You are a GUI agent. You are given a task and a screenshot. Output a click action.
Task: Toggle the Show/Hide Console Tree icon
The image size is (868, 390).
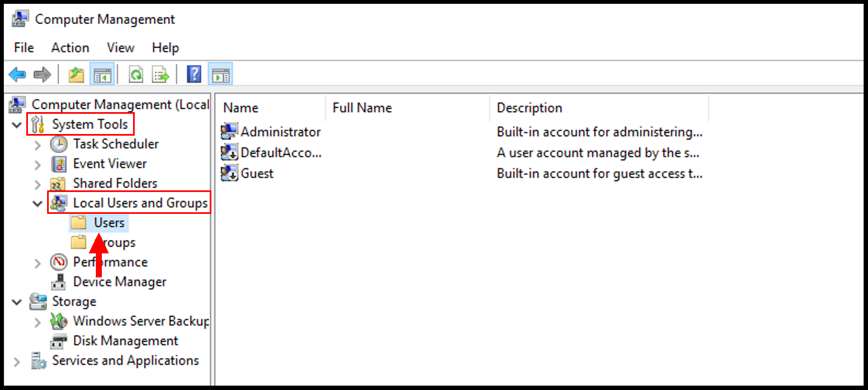pyautogui.click(x=102, y=74)
